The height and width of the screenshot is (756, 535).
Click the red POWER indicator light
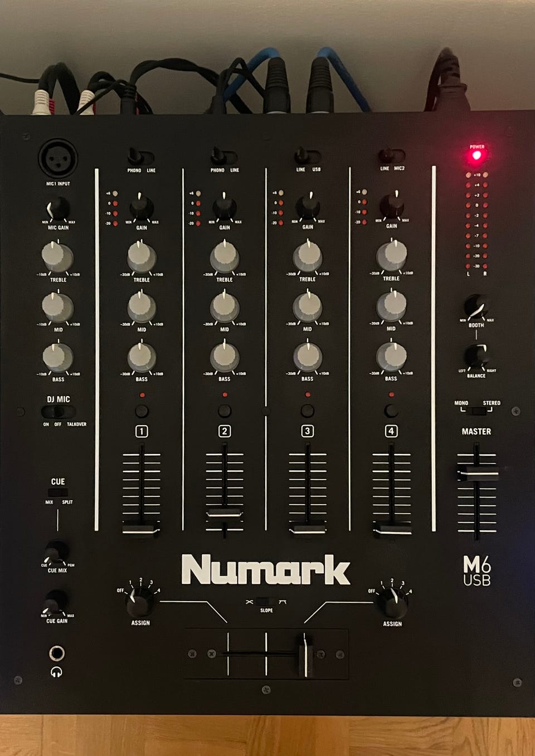tap(476, 155)
